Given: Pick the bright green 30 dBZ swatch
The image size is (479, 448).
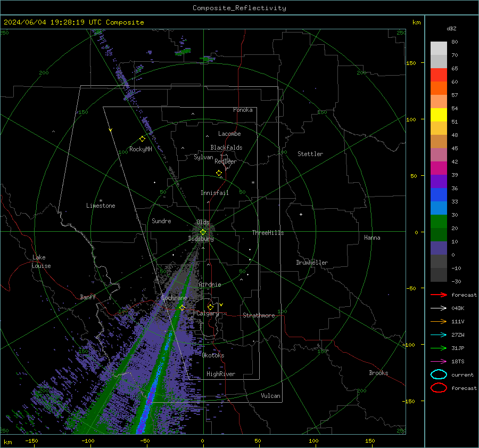Looking at the screenshot, I should (x=439, y=222).
